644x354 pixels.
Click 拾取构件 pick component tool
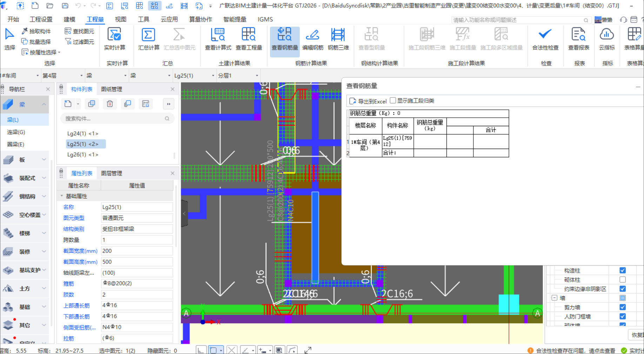[x=36, y=31]
